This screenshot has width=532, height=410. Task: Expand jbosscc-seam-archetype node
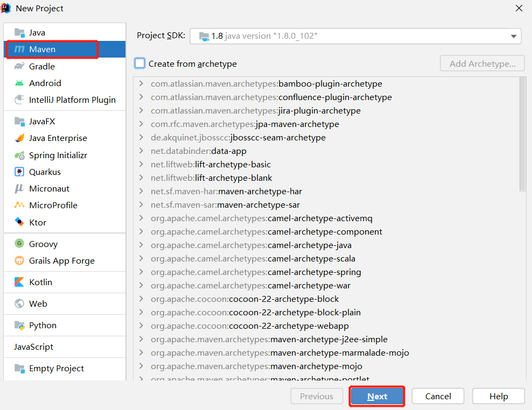tap(141, 137)
